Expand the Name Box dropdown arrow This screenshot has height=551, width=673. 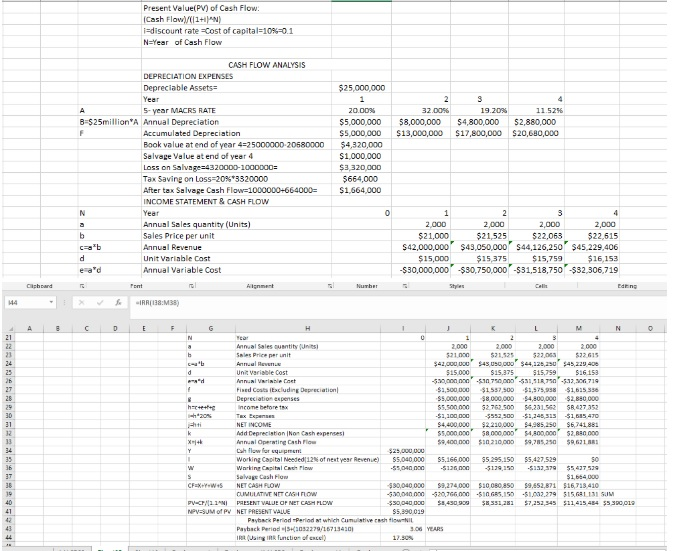[x=51, y=303]
